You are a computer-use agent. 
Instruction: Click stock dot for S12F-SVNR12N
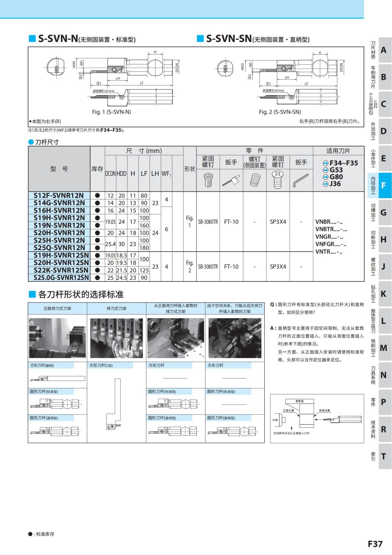[97, 196]
